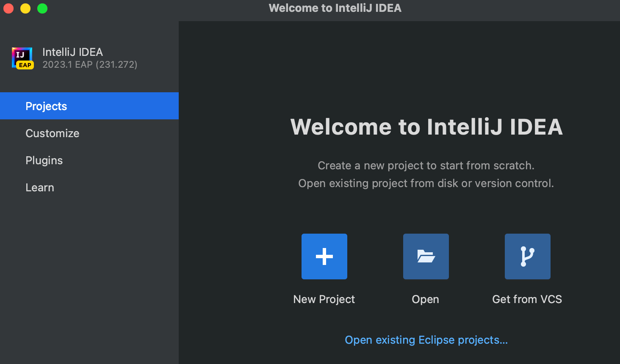The image size is (620, 364).
Task: Click the blue plus New Project icon
Action: (x=324, y=256)
